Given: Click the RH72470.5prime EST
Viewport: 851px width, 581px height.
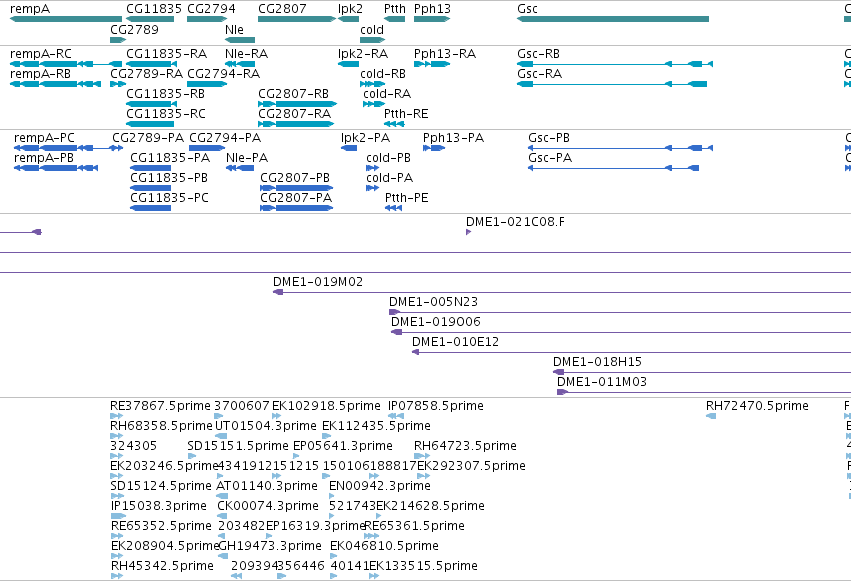Looking at the screenshot, I should click(711, 416).
